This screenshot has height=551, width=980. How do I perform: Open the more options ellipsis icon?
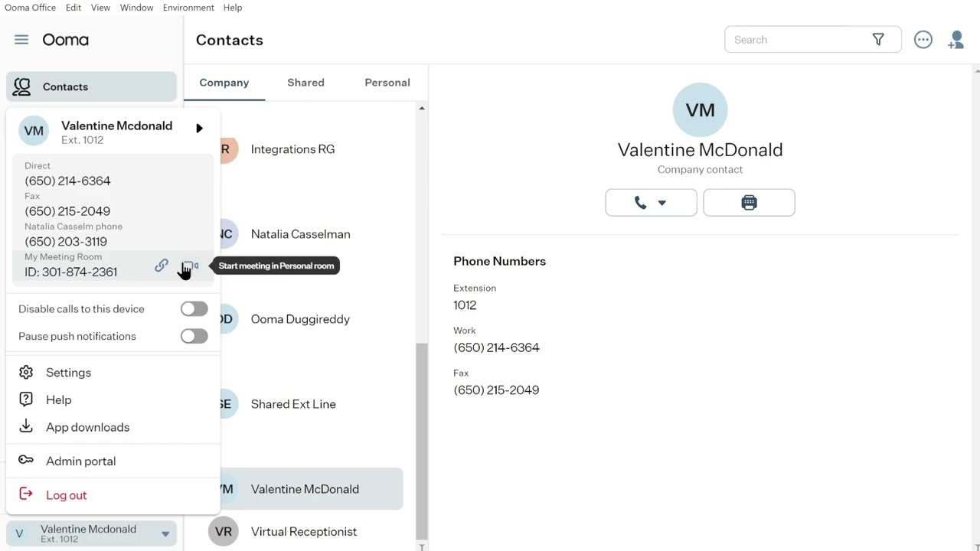coord(923,40)
